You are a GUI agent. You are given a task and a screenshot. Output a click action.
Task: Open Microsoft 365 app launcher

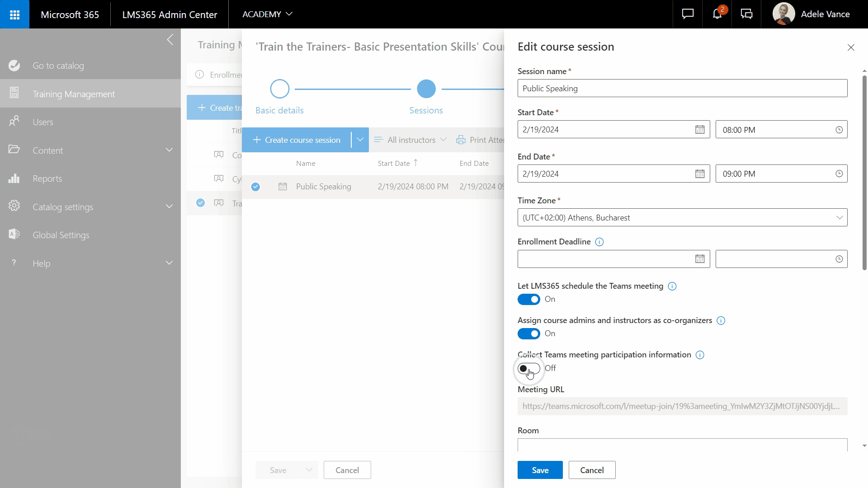point(14,14)
